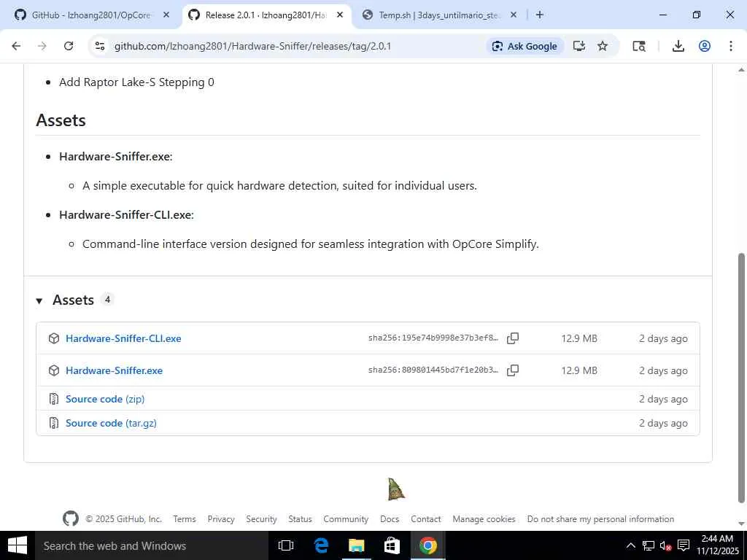Collapse the Assets section triangle

[39, 301]
